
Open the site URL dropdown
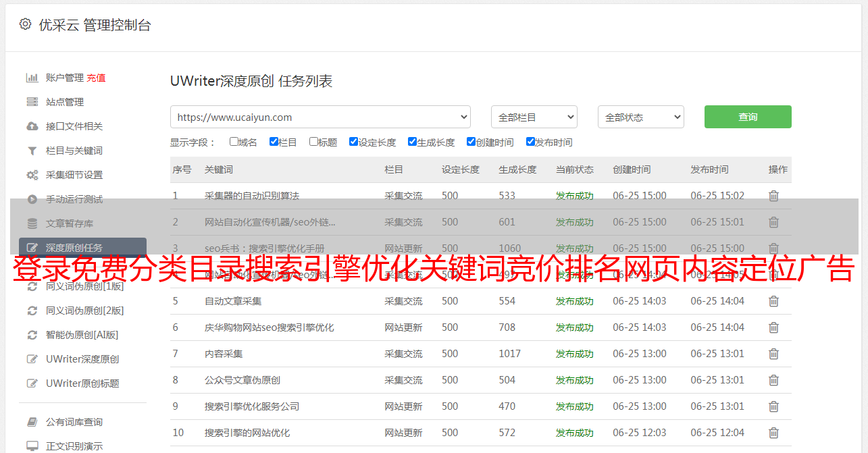[x=320, y=117]
